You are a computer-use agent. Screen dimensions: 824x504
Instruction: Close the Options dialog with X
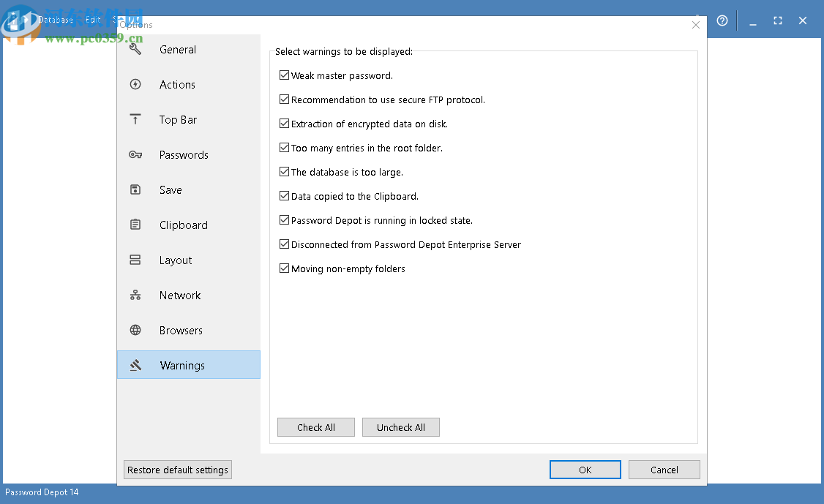[695, 25]
